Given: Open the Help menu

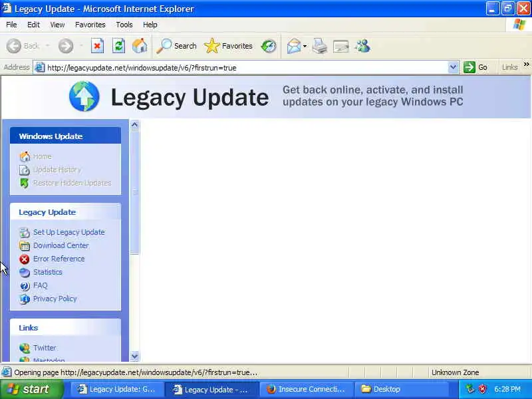Looking at the screenshot, I should 150,25.
